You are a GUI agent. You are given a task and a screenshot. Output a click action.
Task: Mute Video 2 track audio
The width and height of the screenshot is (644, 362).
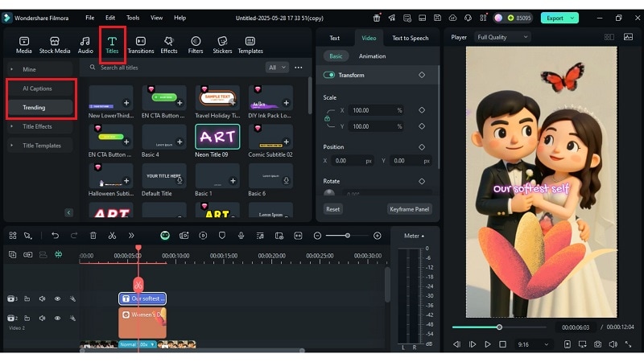point(43,318)
